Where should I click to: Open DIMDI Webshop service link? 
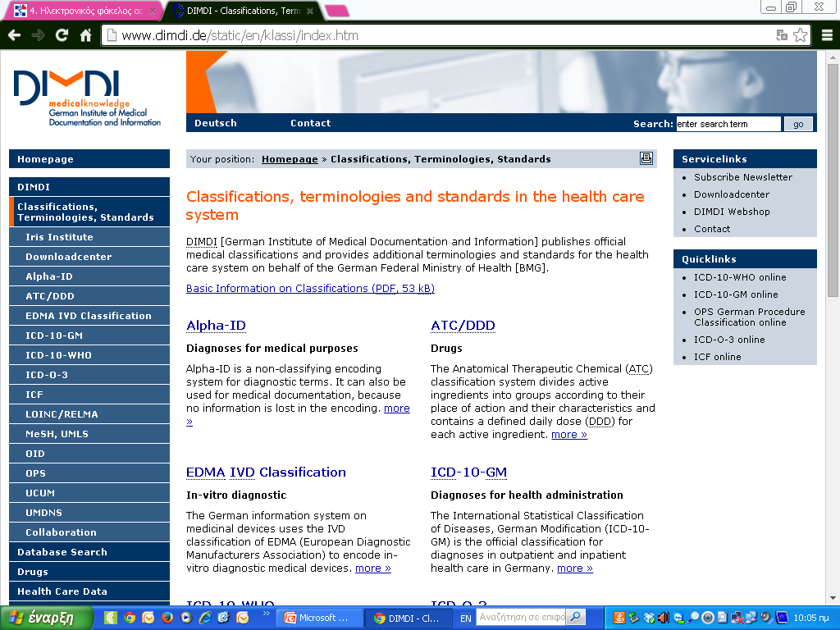[x=732, y=212]
